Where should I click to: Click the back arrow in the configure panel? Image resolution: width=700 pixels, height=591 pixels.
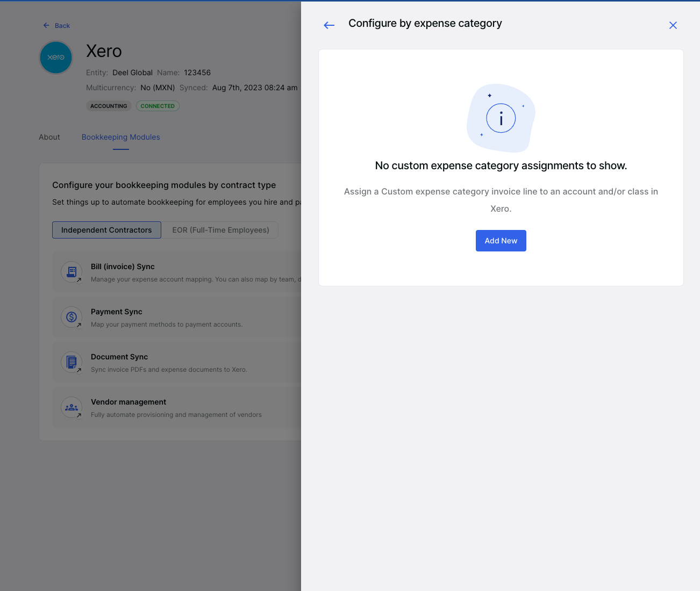coord(329,25)
